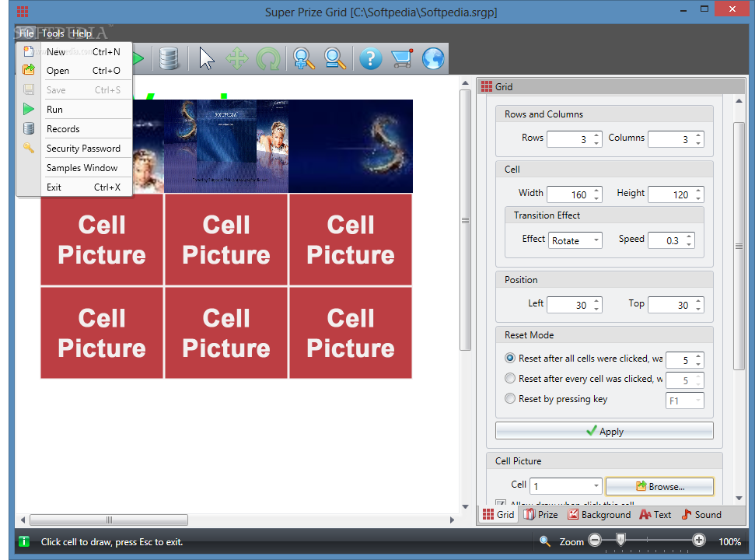
Task: Click the New document icon in File menu
Action: click(29, 51)
